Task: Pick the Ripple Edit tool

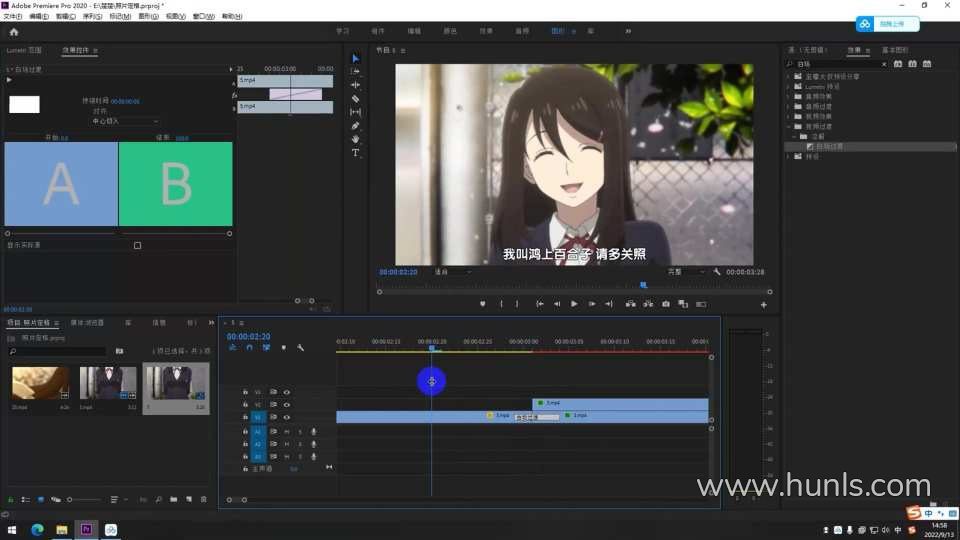Action: (x=355, y=85)
